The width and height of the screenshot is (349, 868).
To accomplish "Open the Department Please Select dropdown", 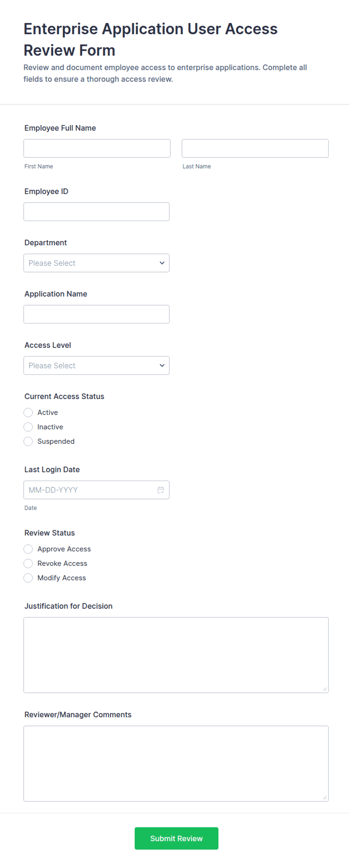I will click(96, 263).
